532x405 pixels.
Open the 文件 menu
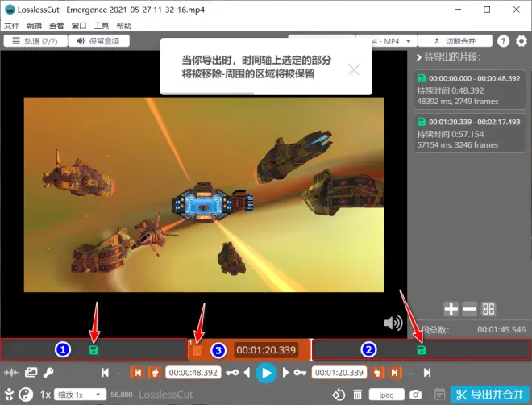coord(11,26)
